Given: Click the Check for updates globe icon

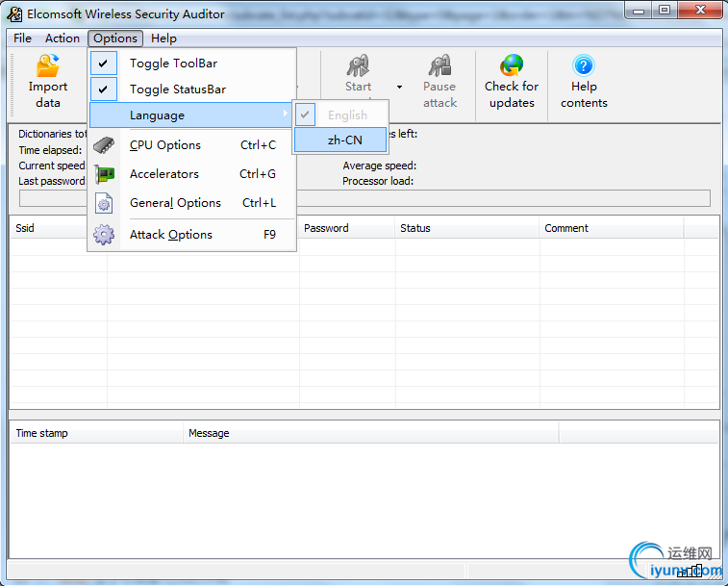Looking at the screenshot, I should click(x=512, y=65).
